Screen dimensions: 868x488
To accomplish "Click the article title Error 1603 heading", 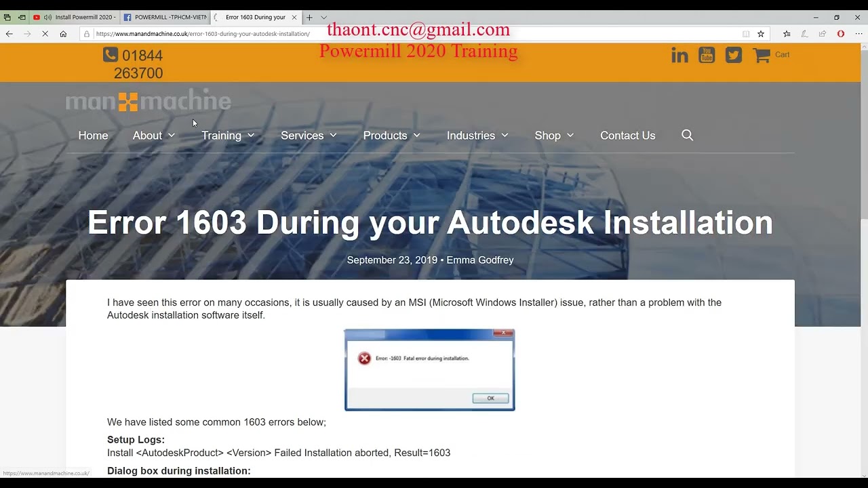I will coord(430,222).
